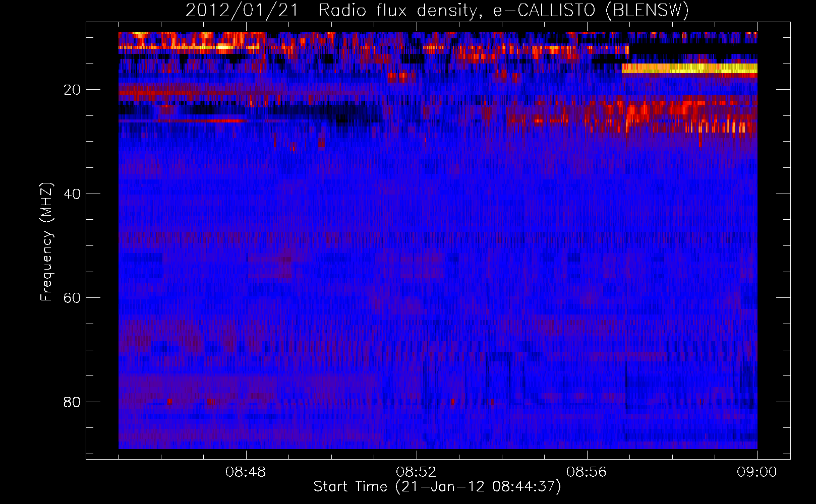Click the 'Start Time (21-Jan-12 08:44:37)' label
Image resolution: width=816 pixels, height=504 pixels.
coord(437,487)
